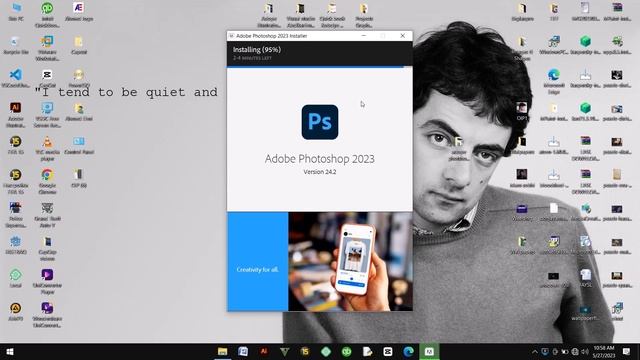This screenshot has width=640, height=360.
Task: Select the VMware Workstation desktop icon
Action: (47, 48)
